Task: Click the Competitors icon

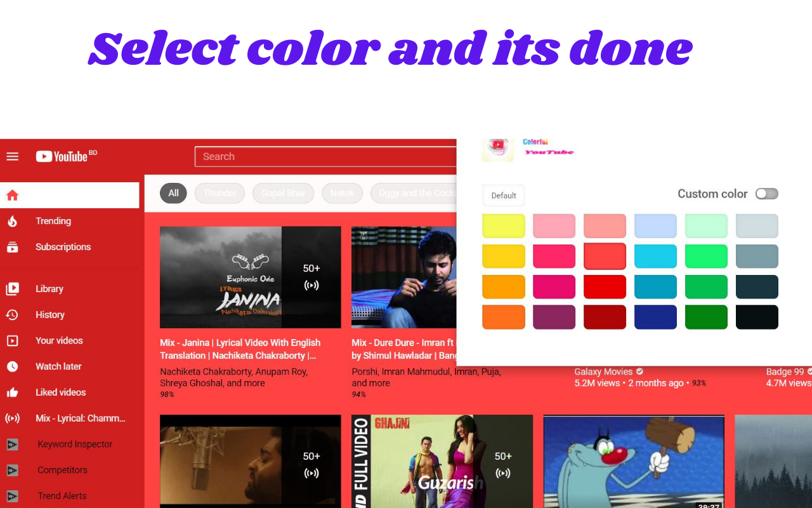Action: 13,471
